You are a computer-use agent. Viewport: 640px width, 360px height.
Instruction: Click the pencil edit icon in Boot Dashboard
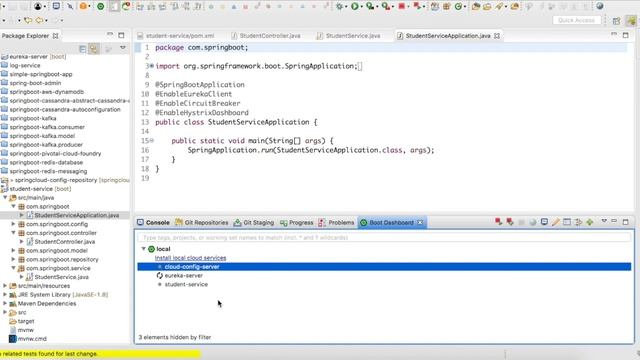556,222
